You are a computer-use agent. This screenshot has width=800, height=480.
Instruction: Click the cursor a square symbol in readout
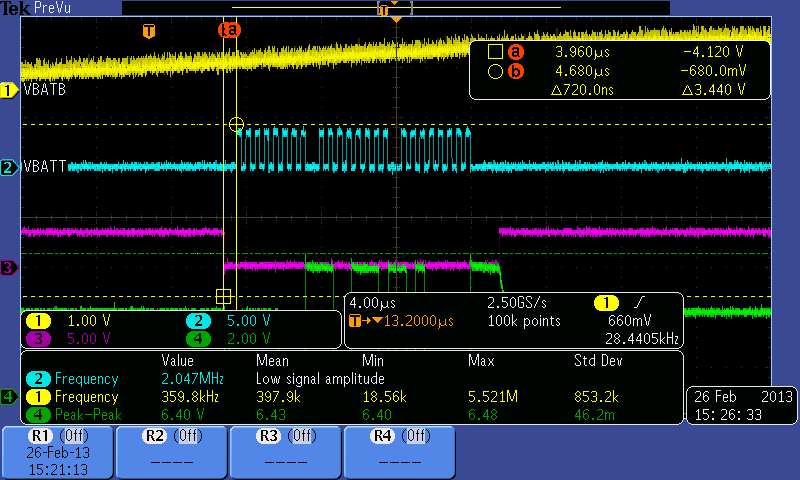click(495, 52)
